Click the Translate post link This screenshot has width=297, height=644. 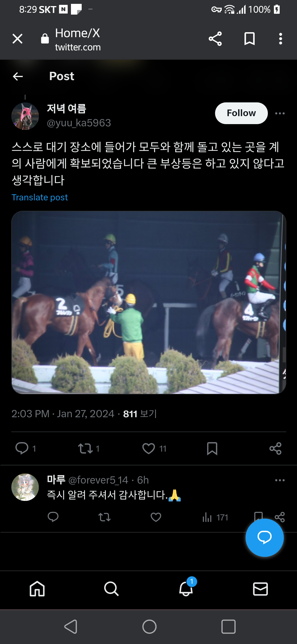(x=40, y=197)
